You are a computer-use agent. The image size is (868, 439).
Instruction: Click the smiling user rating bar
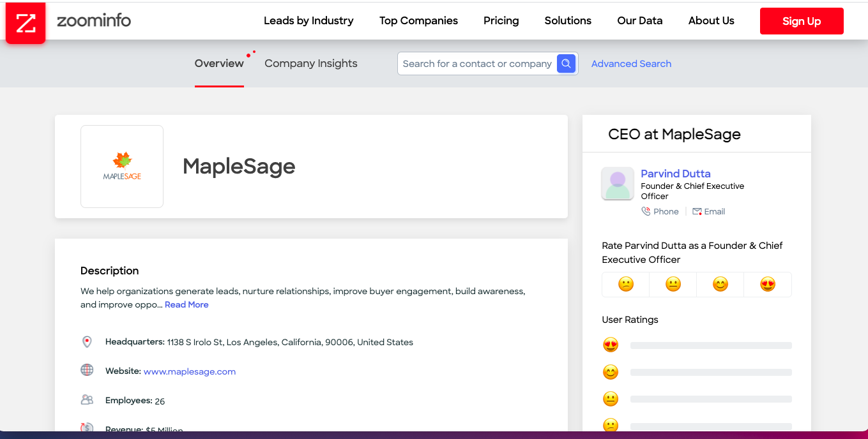coord(711,372)
